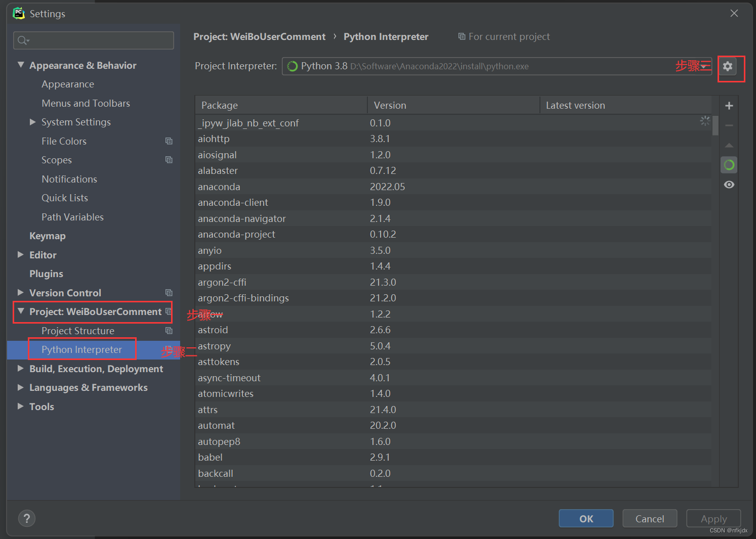This screenshot has width=756, height=539.
Task: Collapse the Appearance & Behavior section
Action: click(21, 65)
